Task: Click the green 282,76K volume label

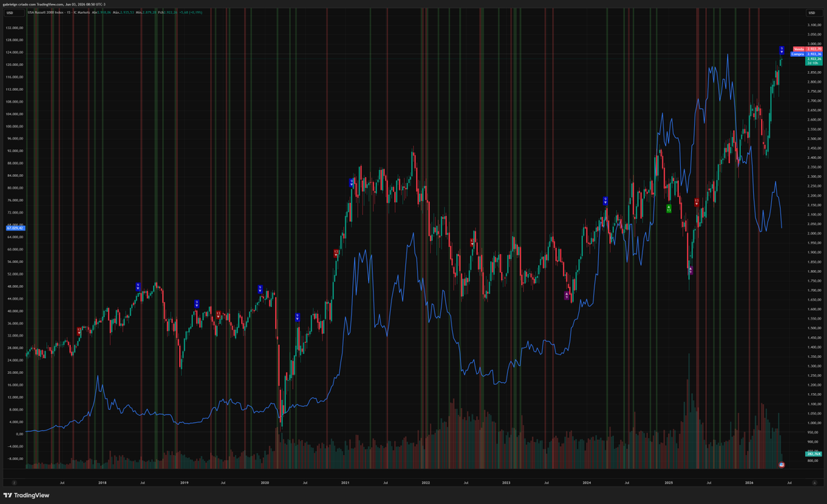Action: tap(814, 454)
